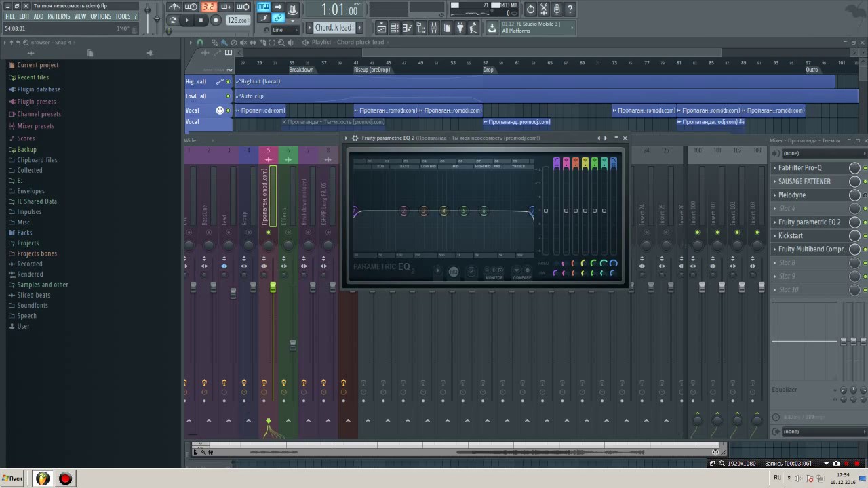
Task: Open the Current project browser folder
Action: click(38, 65)
